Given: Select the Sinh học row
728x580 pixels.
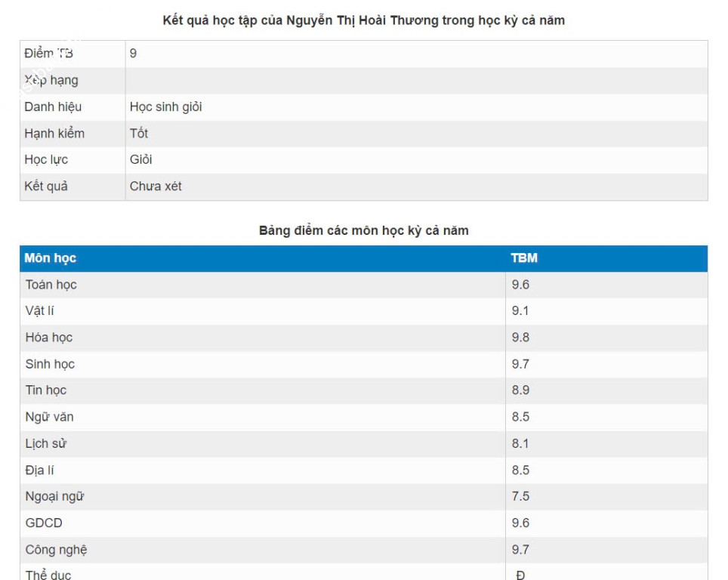Looking at the screenshot, I should 364,364.
